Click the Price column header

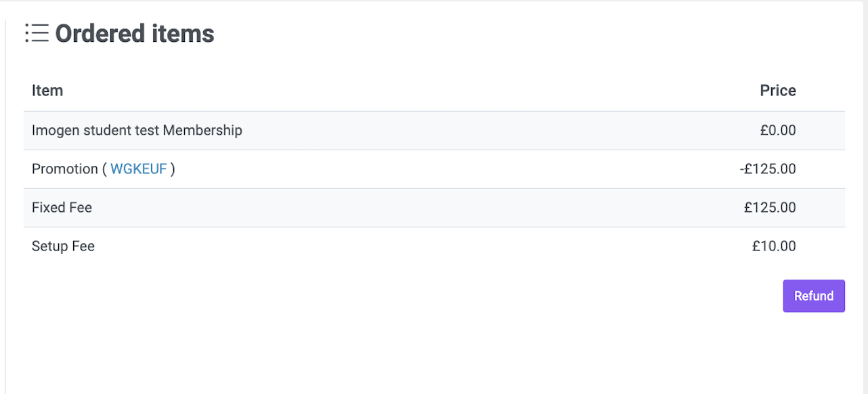tap(778, 91)
